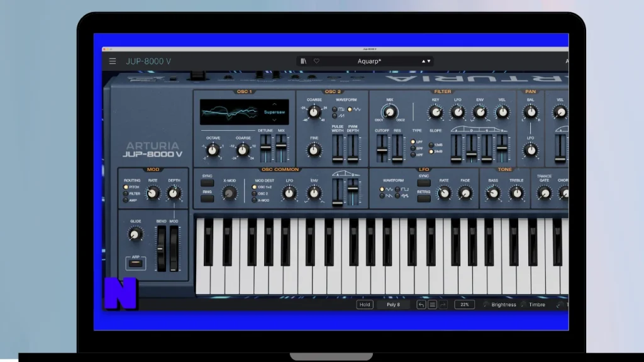Image resolution: width=644 pixels, height=362 pixels.
Task: Select LFO sample-and-hold waveform
Action: (397, 196)
